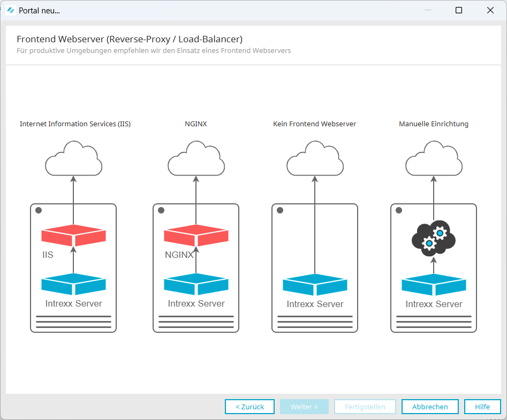Maximize the Portal neu window
Screen dimensions: 507x420
[459, 10]
